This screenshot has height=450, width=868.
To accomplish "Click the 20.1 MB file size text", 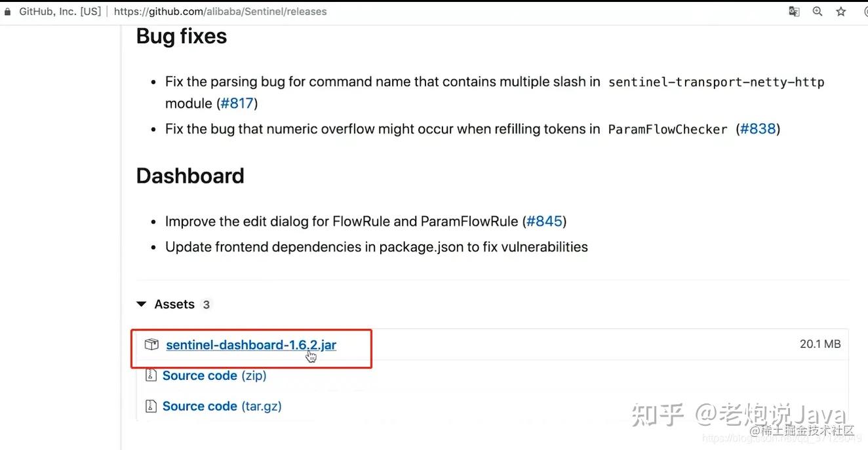I will coord(819,344).
